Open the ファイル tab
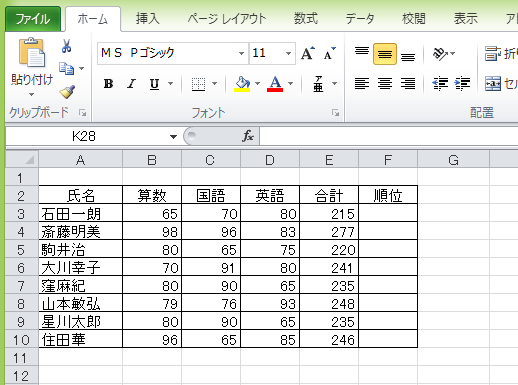The height and width of the screenshot is (385, 518). click(x=33, y=19)
